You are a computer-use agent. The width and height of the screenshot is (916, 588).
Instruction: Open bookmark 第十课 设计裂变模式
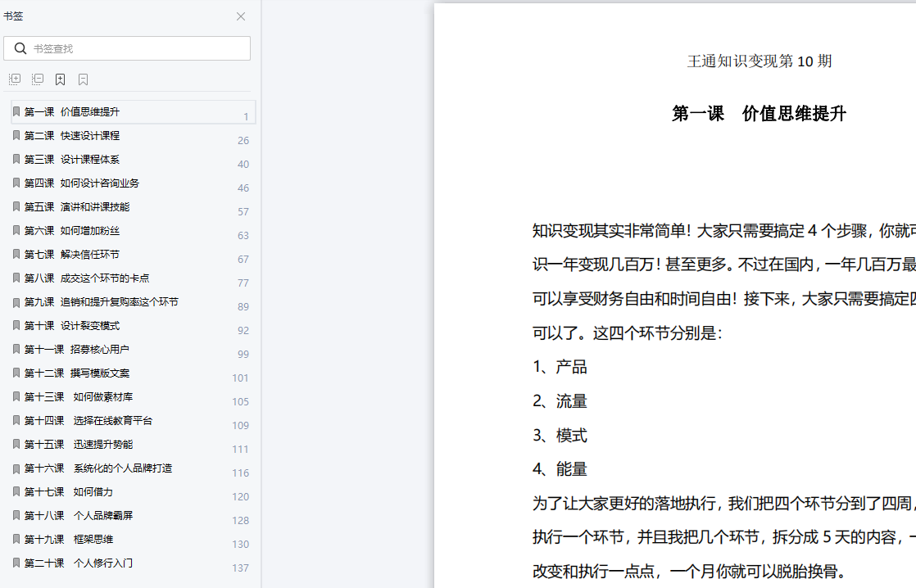click(x=134, y=325)
